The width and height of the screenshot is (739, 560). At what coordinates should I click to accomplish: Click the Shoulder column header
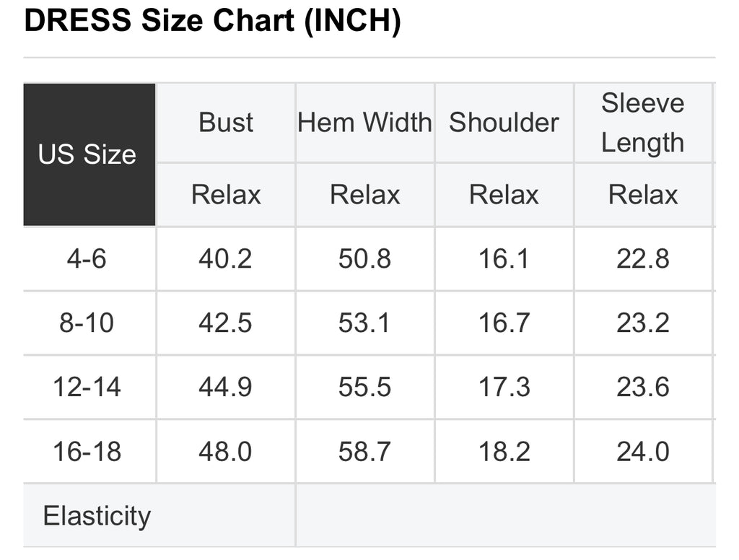(x=504, y=123)
